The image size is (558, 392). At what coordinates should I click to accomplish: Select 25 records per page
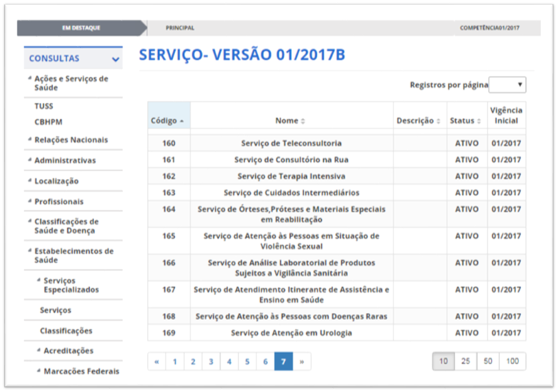(465, 361)
